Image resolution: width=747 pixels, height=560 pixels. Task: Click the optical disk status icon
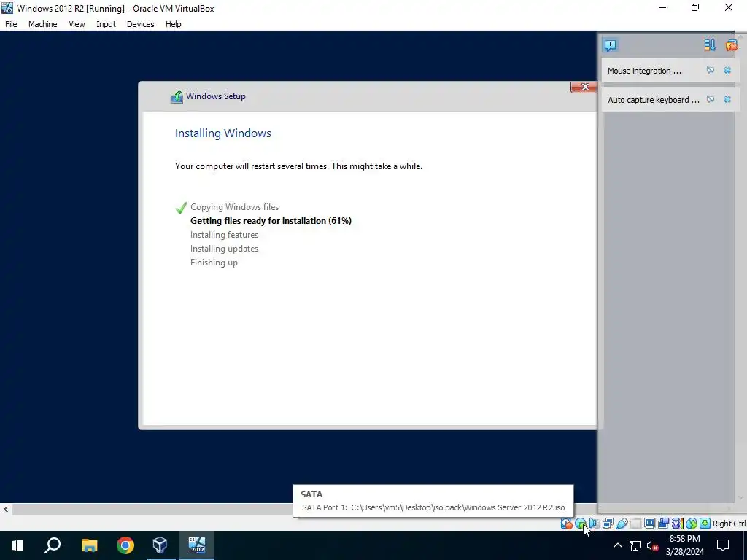[580, 524]
